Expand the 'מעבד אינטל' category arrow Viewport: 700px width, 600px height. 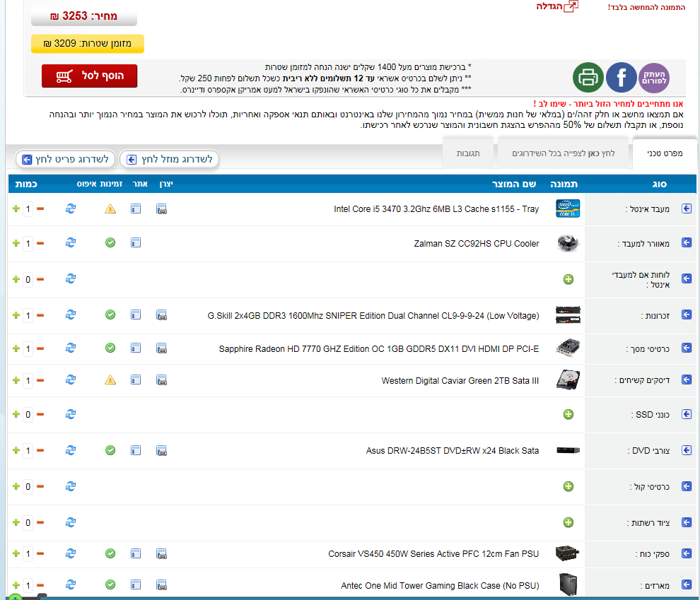[686, 208]
